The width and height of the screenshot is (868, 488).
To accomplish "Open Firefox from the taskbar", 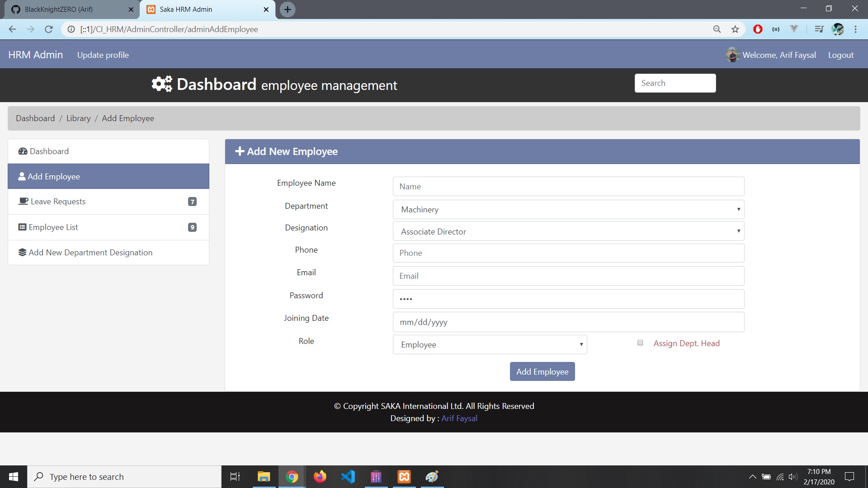I will click(320, 476).
